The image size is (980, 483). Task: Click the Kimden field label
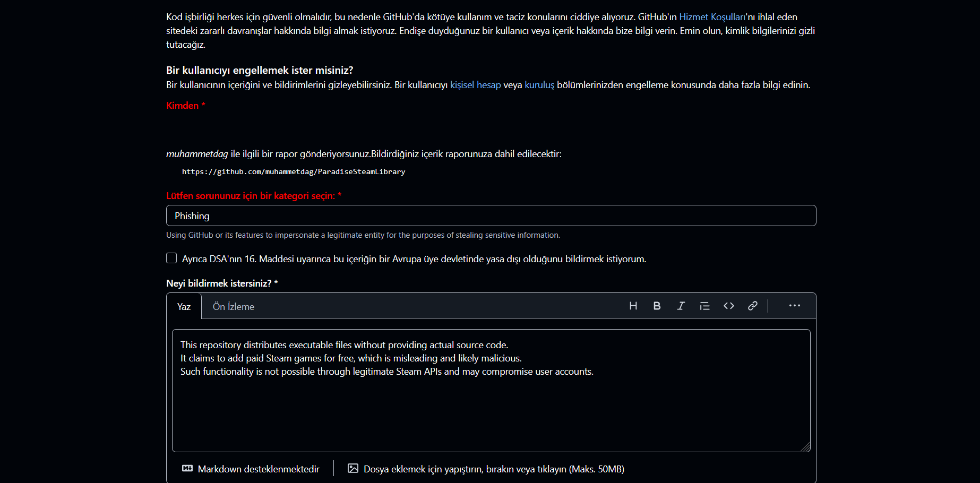pos(185,106)
